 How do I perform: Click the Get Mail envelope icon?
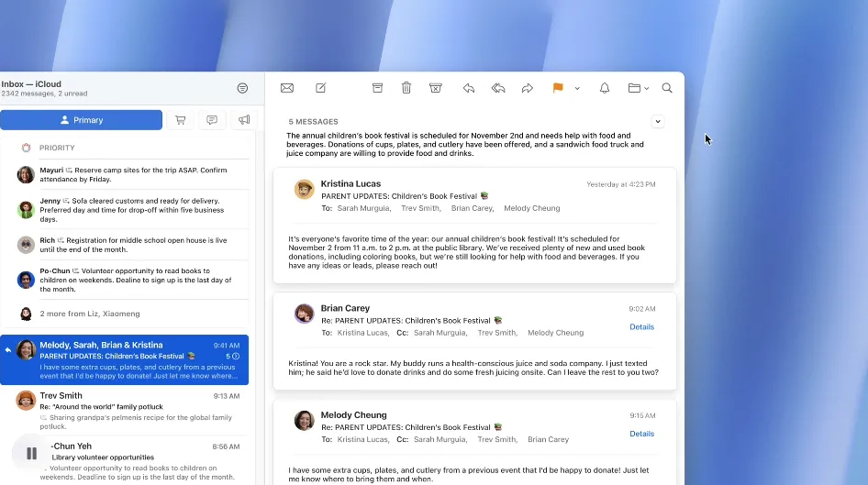[x=287, y=88]
